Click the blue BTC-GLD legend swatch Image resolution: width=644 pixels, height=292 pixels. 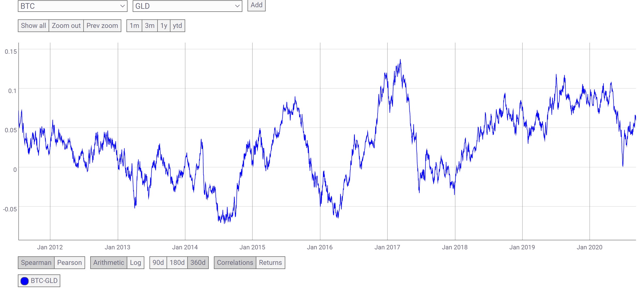pyautogui.click(x=25, y=281)
